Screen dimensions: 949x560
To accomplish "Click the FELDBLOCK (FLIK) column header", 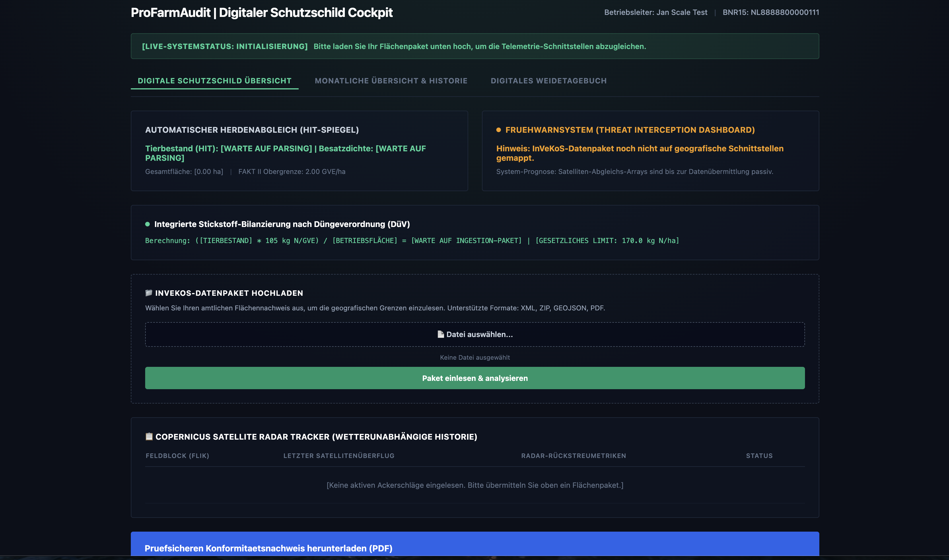I will point(178,456).
